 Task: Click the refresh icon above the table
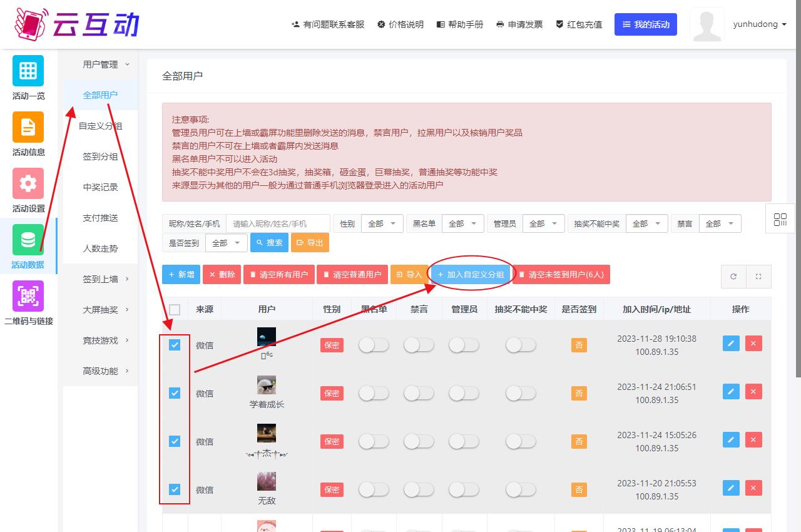pos(733,276)
